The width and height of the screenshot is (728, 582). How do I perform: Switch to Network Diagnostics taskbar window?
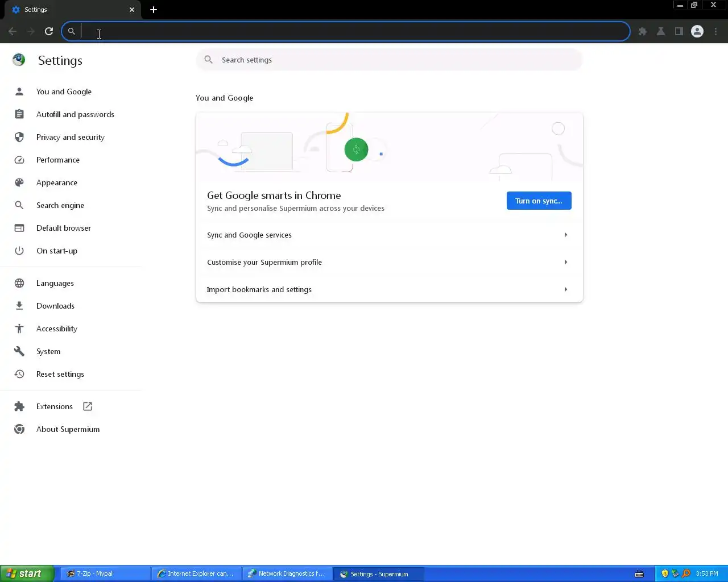point(288,573)
